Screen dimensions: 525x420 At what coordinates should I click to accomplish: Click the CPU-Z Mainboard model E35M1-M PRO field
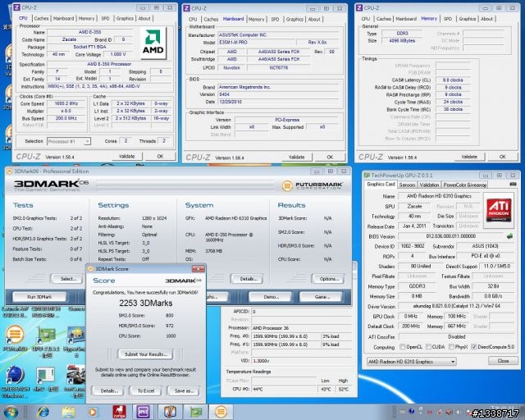click(257, 43)
